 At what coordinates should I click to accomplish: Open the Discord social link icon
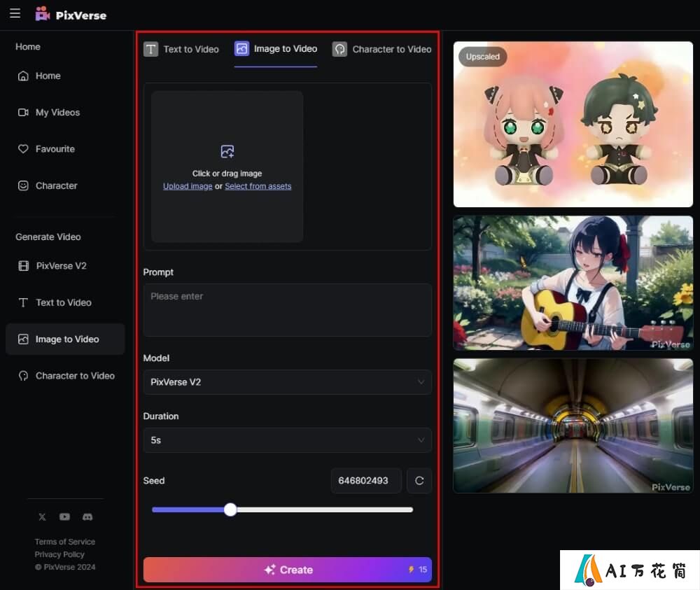click(87, 517)
